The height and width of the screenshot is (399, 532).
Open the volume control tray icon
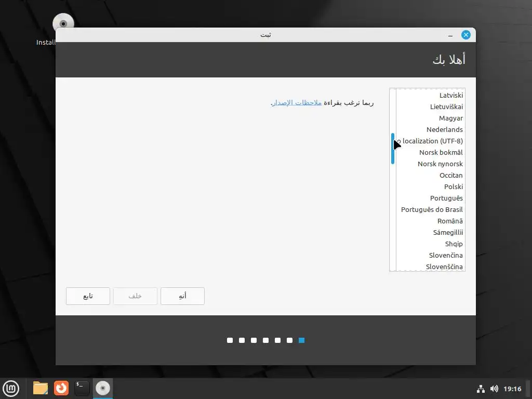[494, 389]
